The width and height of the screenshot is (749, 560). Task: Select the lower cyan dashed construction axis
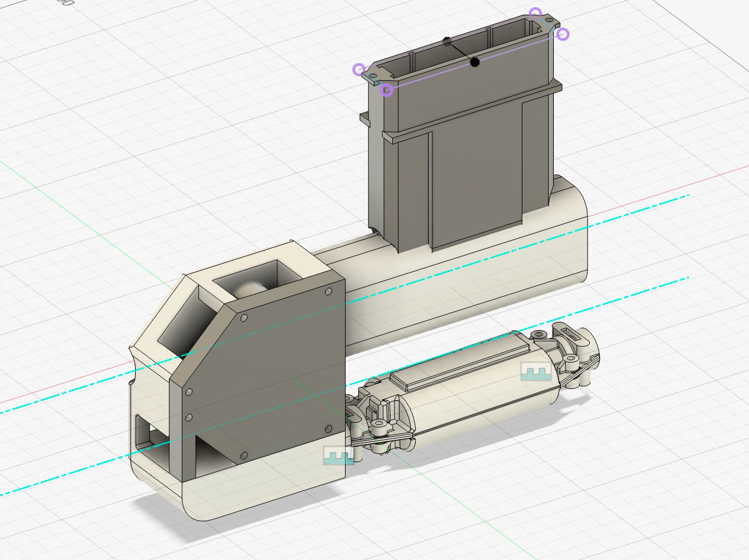(344, 386)
